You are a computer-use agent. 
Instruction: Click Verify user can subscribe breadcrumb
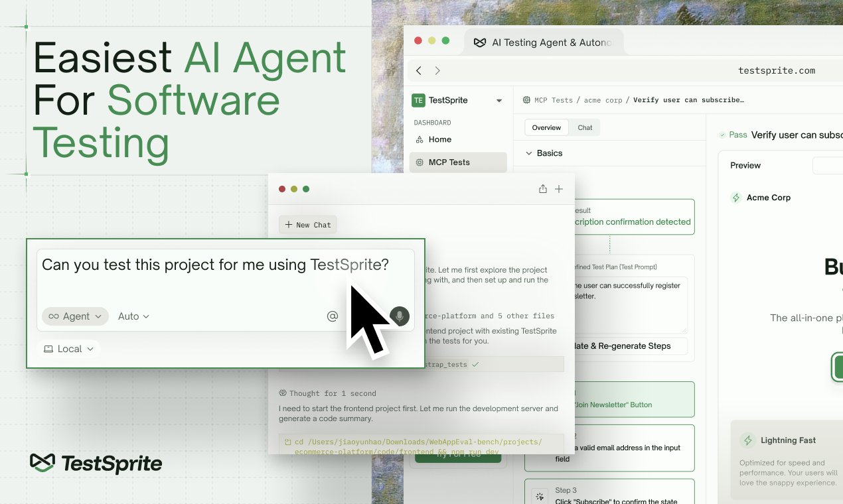point(688,100)
